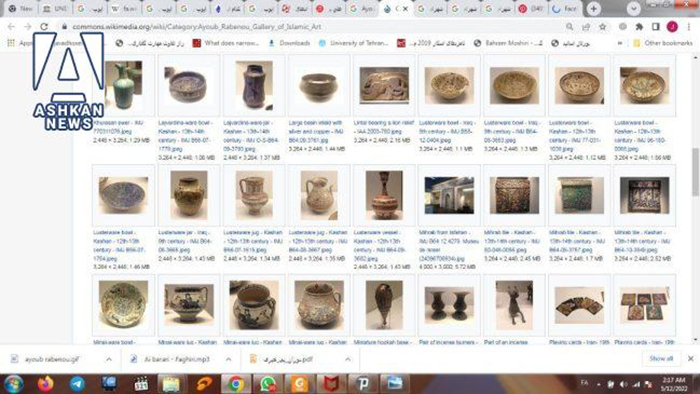Open the new tab plus button
This screenshot has height=394, width=700.
[593, 8]
